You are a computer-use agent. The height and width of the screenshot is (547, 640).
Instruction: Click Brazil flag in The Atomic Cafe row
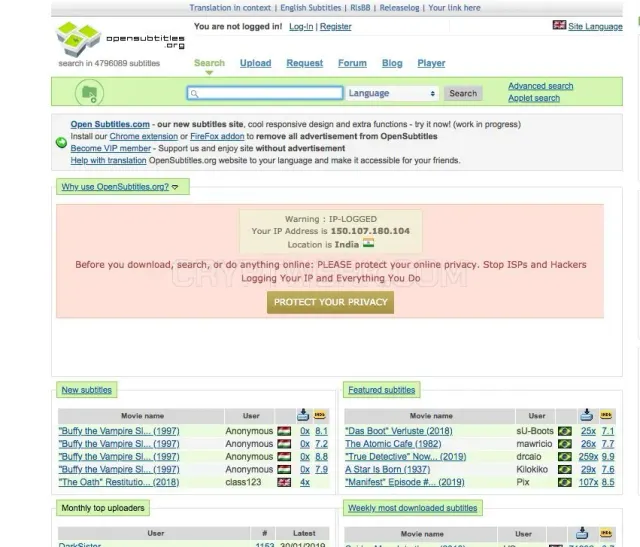click(565, 444)
